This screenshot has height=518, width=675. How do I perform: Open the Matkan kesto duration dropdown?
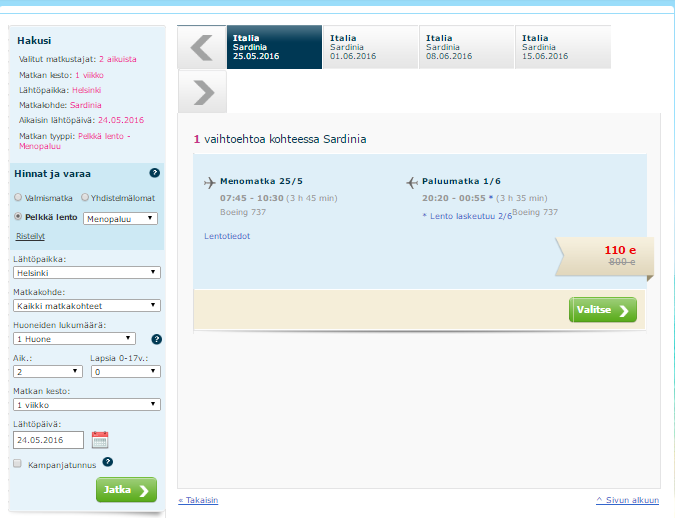pyautogui.click(x=87, y=404)
